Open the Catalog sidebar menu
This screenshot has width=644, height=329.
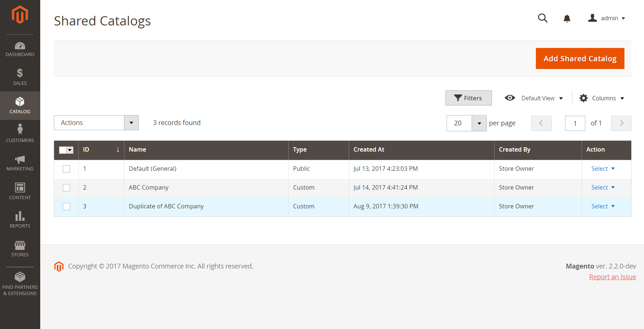tap(20, 105)
